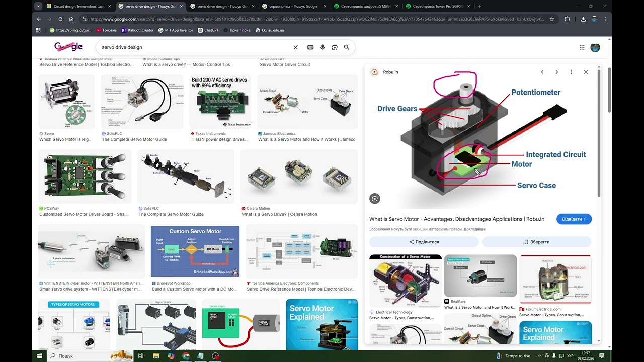644x362 pixels.
Task: Open the WITTENSTEIN small servo drive thumbnail
Action: coord(92,251)
